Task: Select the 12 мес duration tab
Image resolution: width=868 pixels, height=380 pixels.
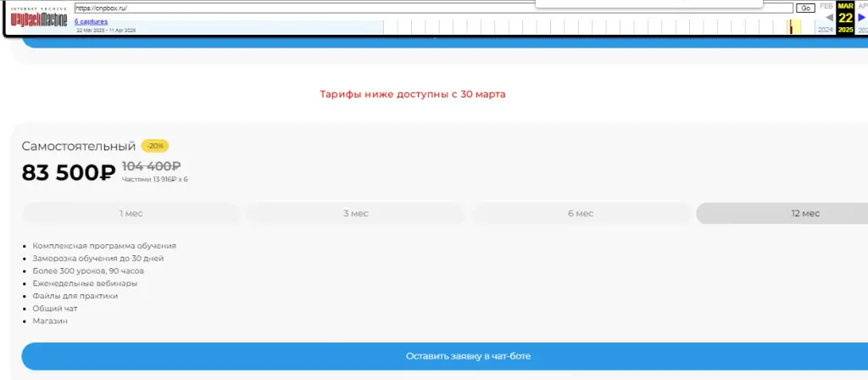Action: pyautogui.click(x=782, y=213)
